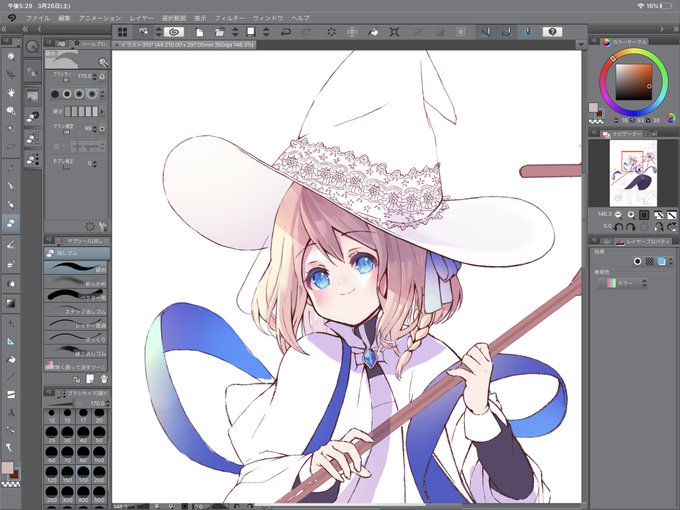
Task: Delete sub tool with trash icon
Action: [x=104, y=379]
